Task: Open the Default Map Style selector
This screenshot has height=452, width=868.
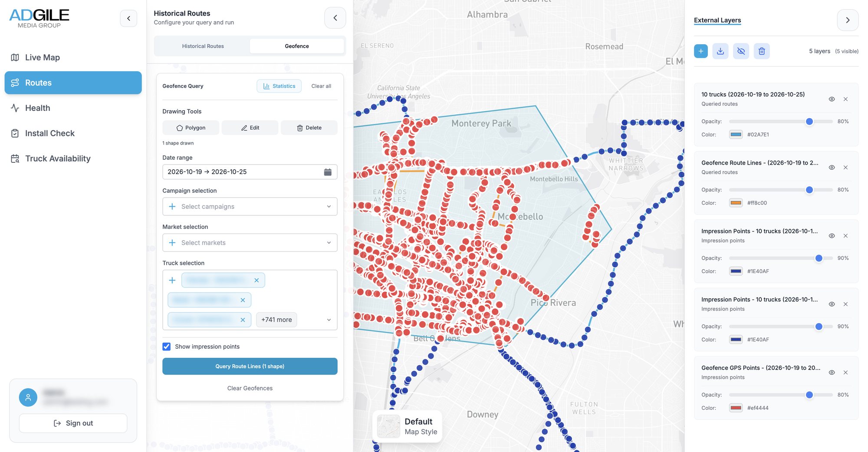Action: (x=407, y=426)
